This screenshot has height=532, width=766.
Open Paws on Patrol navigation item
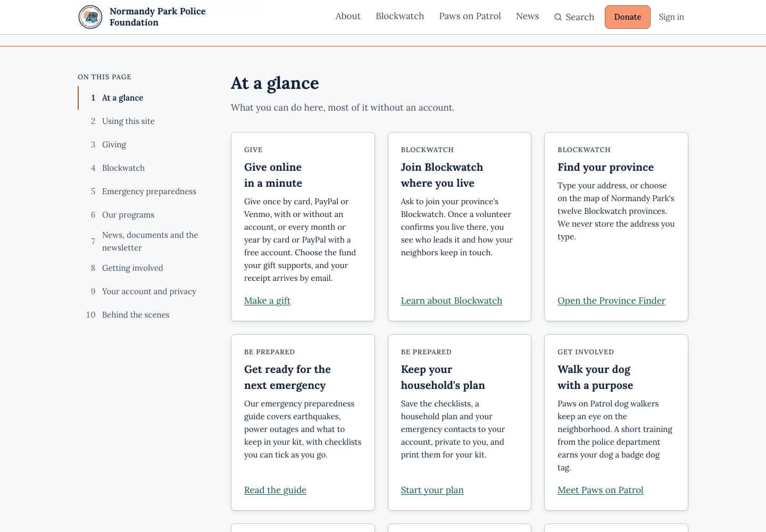470,16
